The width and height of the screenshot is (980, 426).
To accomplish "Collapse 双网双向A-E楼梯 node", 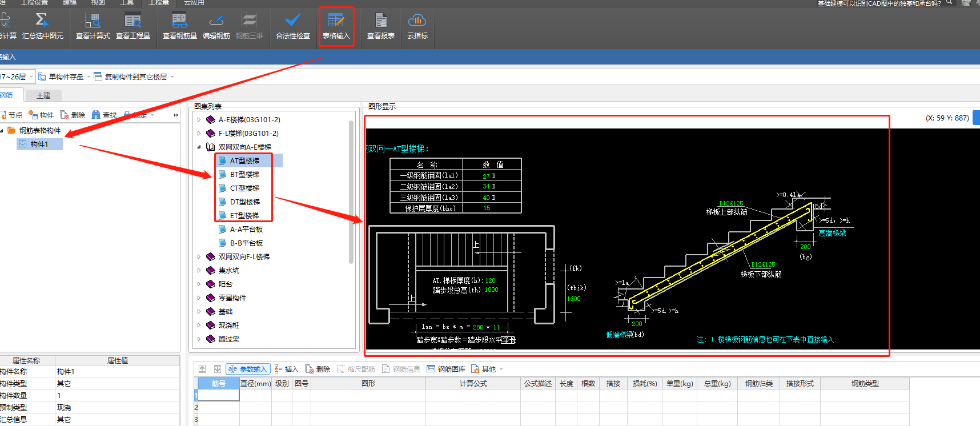I will pyautogui.click(x=199, y=147).
